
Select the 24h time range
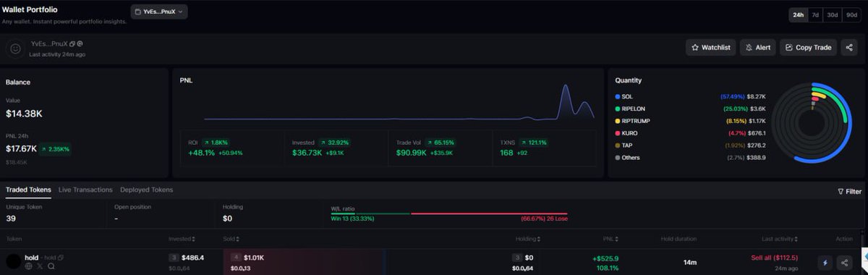(799, 14)
